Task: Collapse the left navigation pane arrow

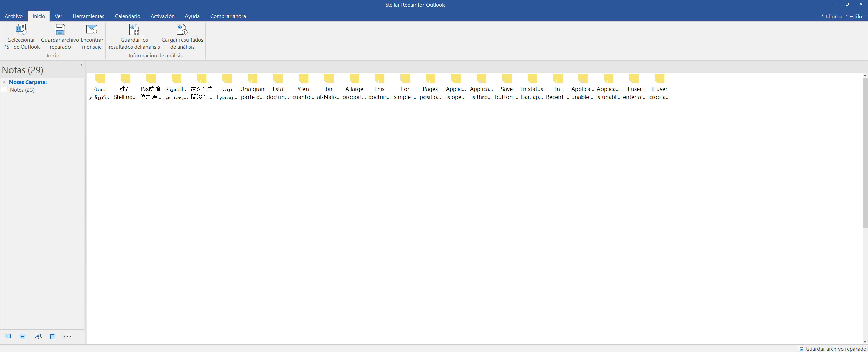Action: (x=81, y=65)
